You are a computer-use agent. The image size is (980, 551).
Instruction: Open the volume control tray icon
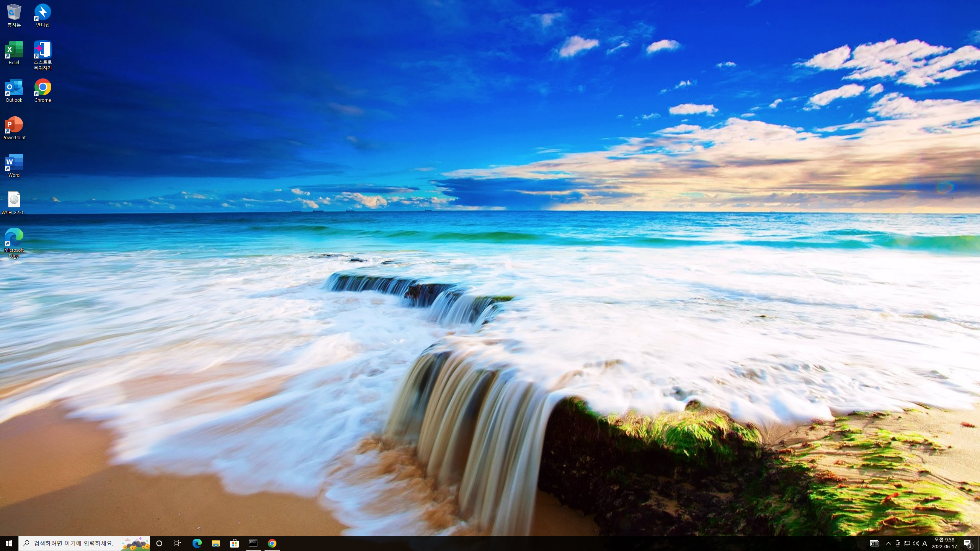[x=916, y=543]
